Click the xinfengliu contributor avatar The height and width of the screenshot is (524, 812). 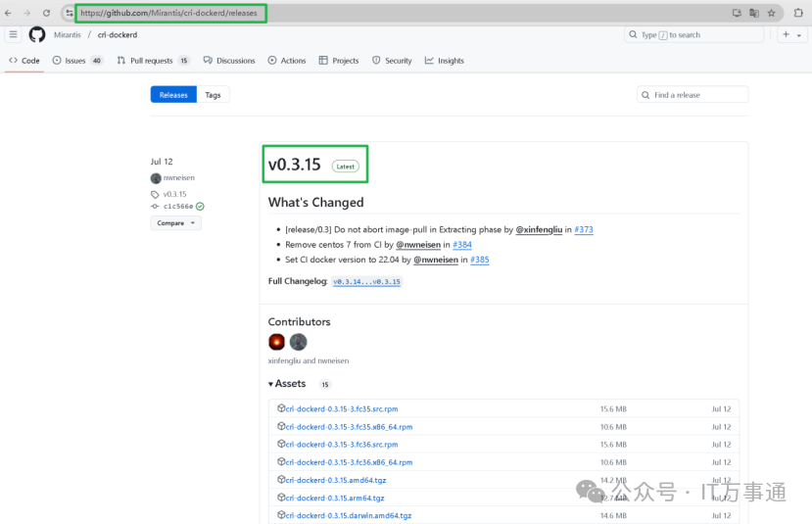(x=276, y=342)
